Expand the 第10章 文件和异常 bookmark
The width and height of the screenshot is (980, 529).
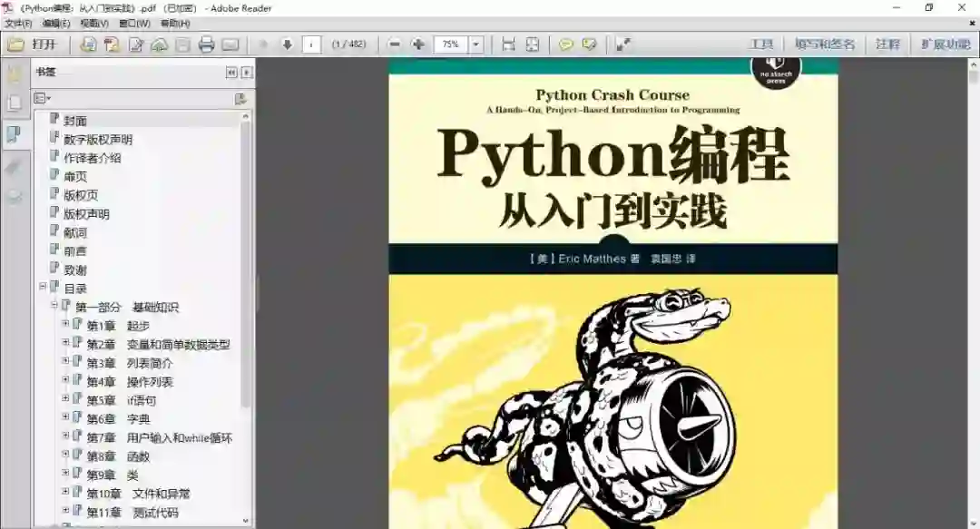(65, 492)
